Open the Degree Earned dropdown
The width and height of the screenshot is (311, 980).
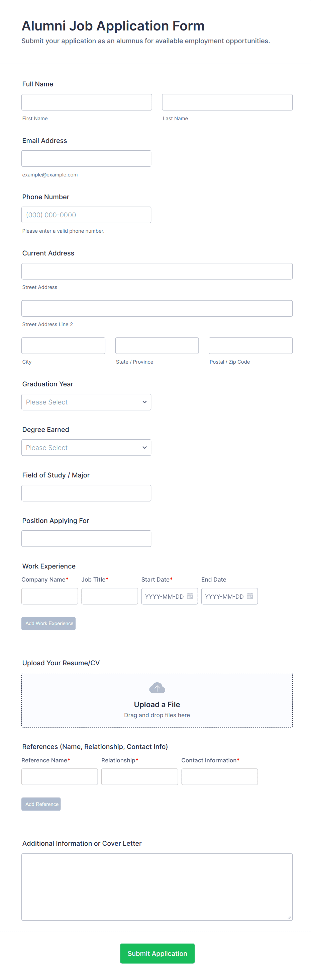tap(86, 447)
